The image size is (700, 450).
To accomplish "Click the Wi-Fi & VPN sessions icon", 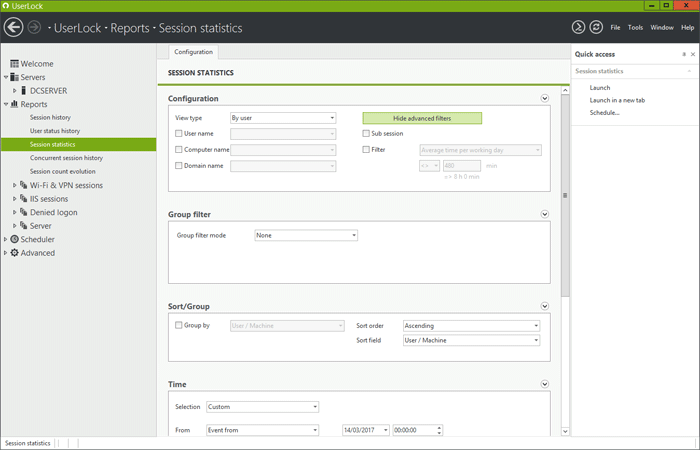I will click(x=24, y=185).
